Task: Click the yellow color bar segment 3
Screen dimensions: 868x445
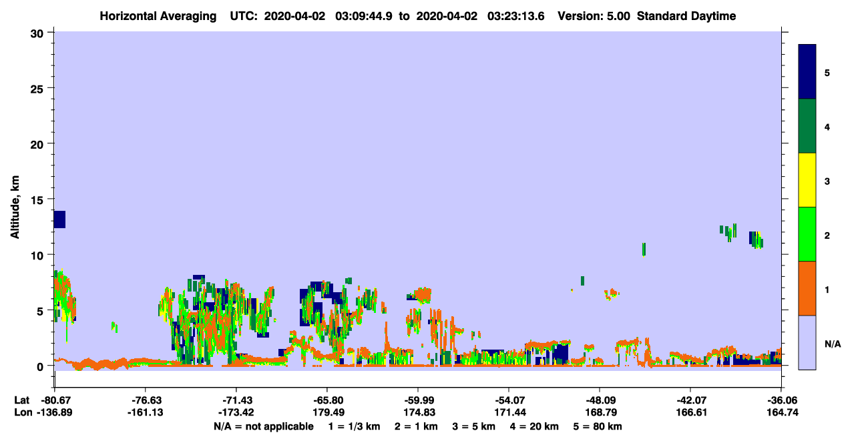Action: point(807,180)
